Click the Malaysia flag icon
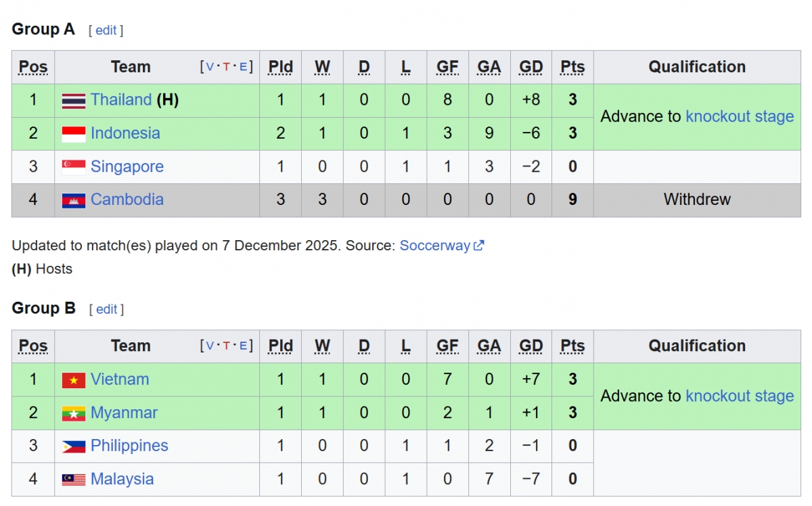Image resolution: width=812 pixels, height=506 pixels. (x=74, y=480)
